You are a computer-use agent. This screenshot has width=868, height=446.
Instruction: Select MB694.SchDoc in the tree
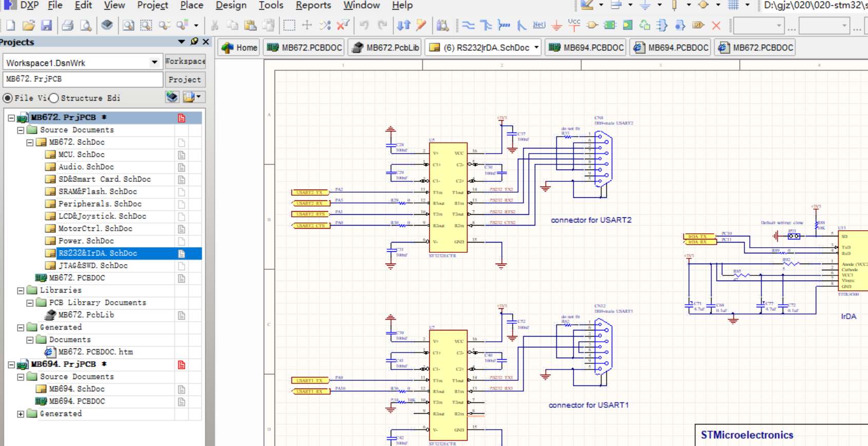(77, 389)
